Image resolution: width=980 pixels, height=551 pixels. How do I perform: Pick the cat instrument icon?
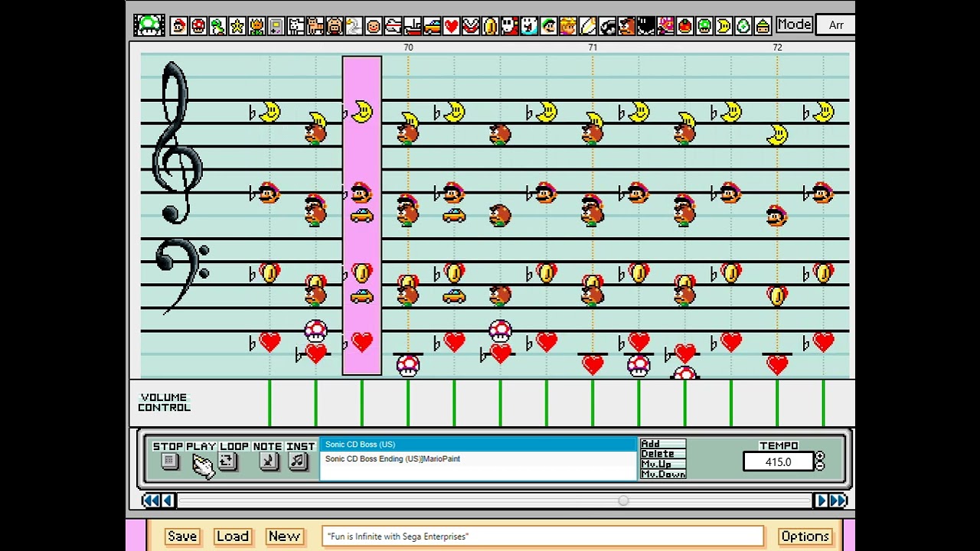click(x=315, y=26)
